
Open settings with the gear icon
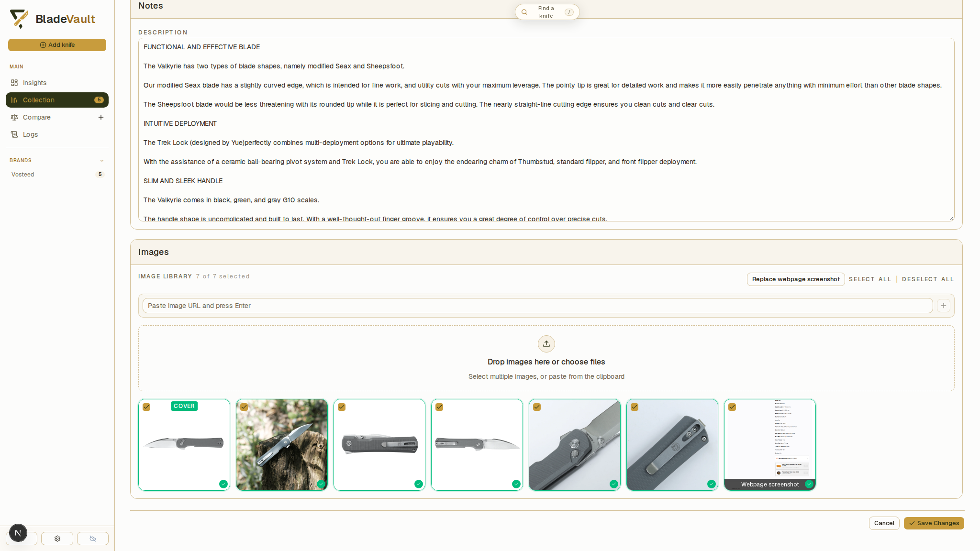pos(57,539)
